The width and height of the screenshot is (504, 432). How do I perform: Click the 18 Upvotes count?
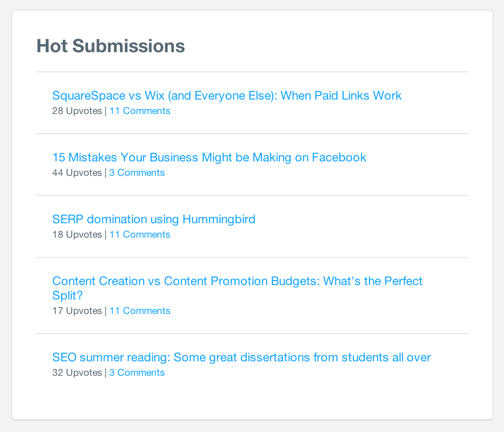click(x=77, y=234)
